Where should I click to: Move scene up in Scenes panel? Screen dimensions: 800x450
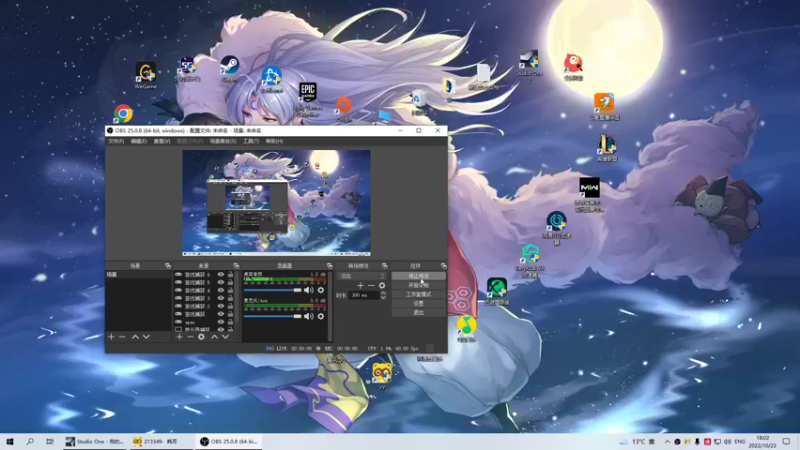tap(135, 337)
